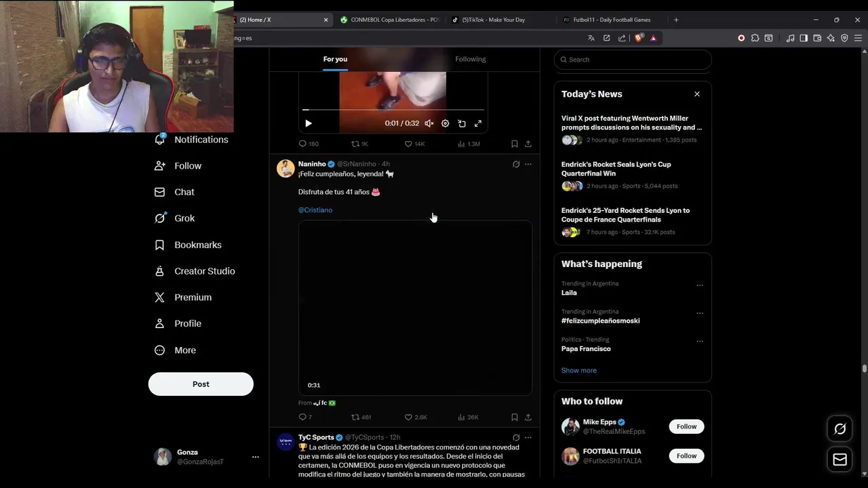Open TyC Sports profile name
This screenshot has width=868, height=488.
click(316, 437)
